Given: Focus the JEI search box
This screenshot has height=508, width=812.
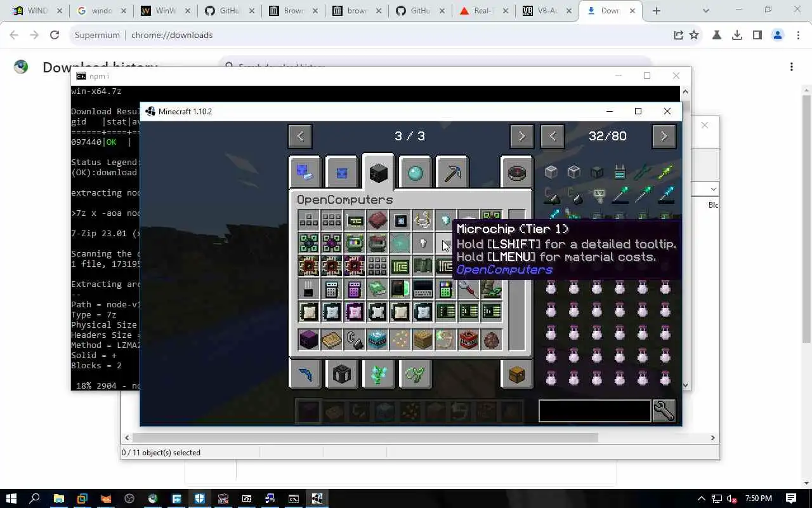Looking at the screenshot, I should [x=594, y=411].
